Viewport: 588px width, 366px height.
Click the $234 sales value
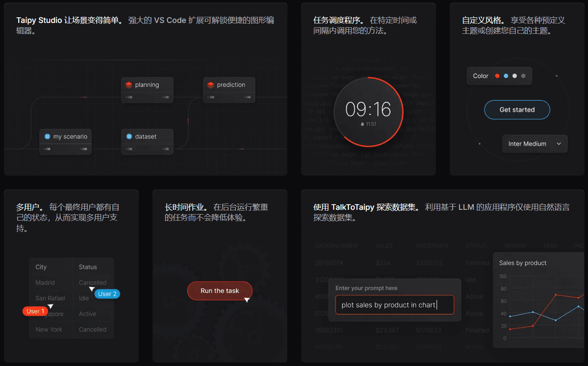(383, 263)
